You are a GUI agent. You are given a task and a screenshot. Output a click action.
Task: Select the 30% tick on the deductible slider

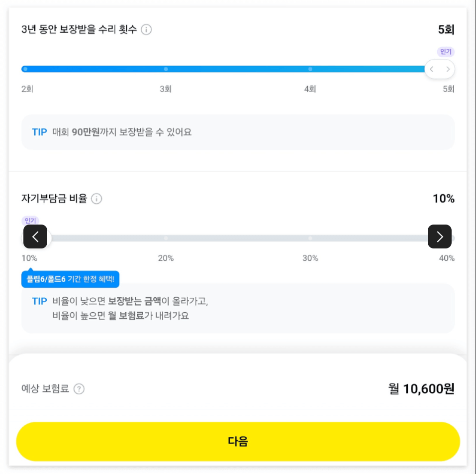(310, 237)
